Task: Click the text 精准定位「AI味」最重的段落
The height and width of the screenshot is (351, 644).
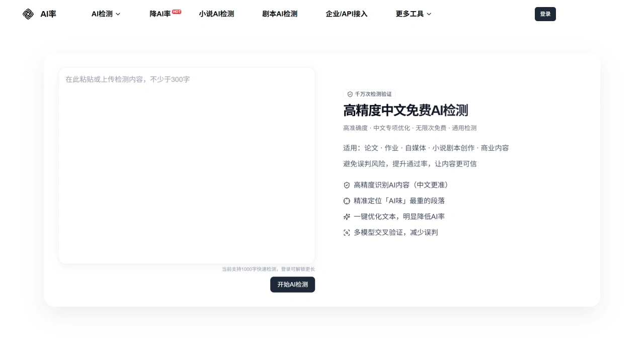Action: 399,201
